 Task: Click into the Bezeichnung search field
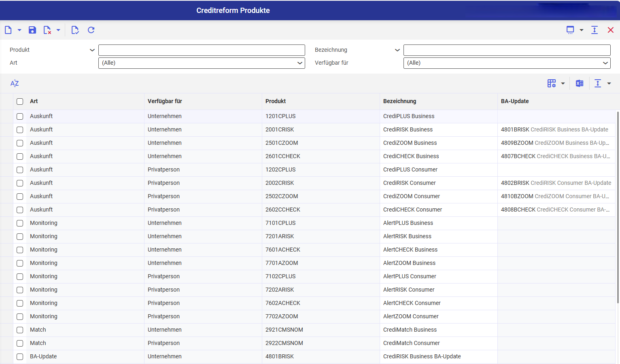[x=507, y=50]
